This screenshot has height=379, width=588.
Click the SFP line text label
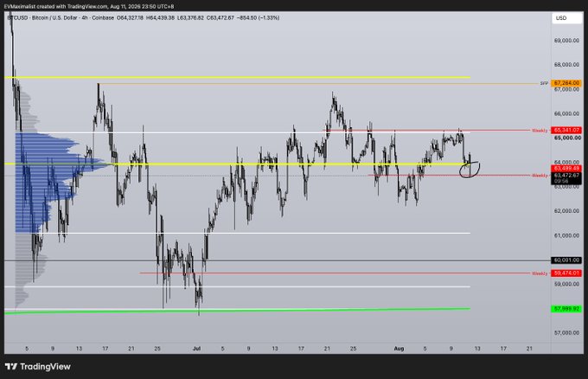coord(544,83)
